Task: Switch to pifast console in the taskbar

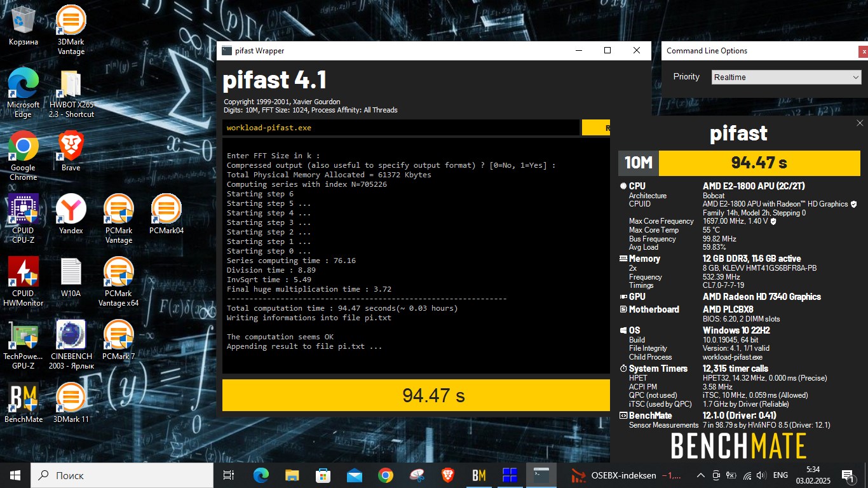Action: click(541, 475)
